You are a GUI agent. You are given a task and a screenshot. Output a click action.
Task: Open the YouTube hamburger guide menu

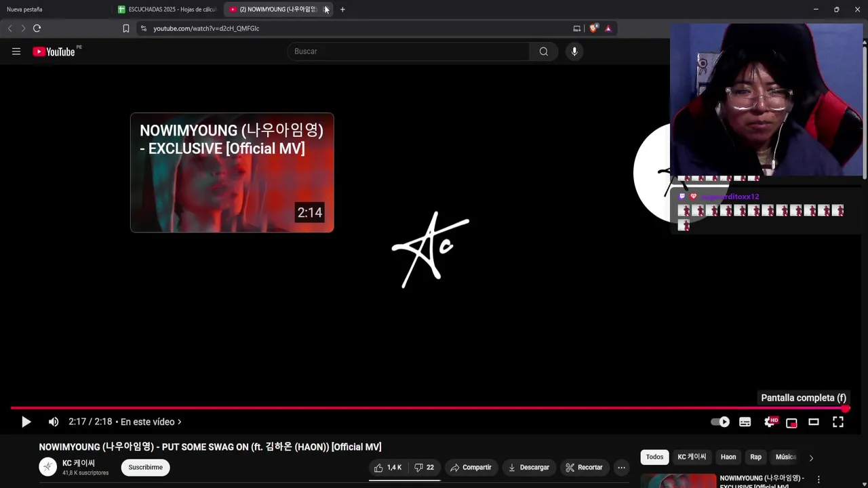[x=16, y=52]
